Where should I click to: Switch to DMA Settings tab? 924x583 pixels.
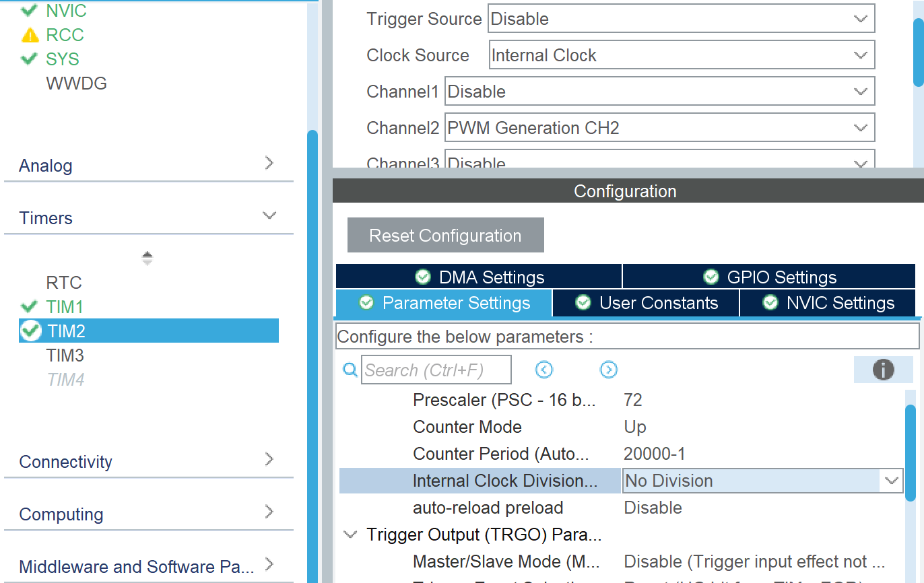coord(479,277)
